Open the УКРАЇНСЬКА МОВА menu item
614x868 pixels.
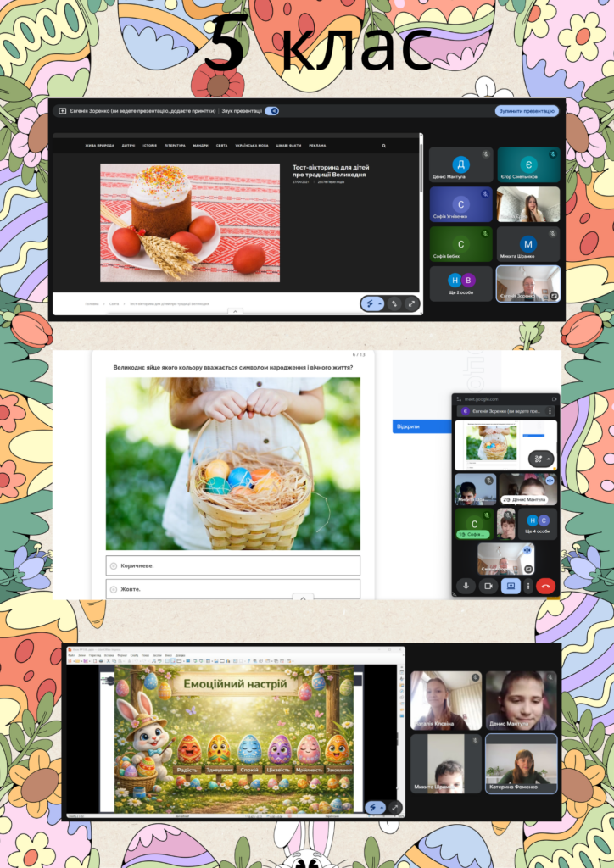pos(251,146)
